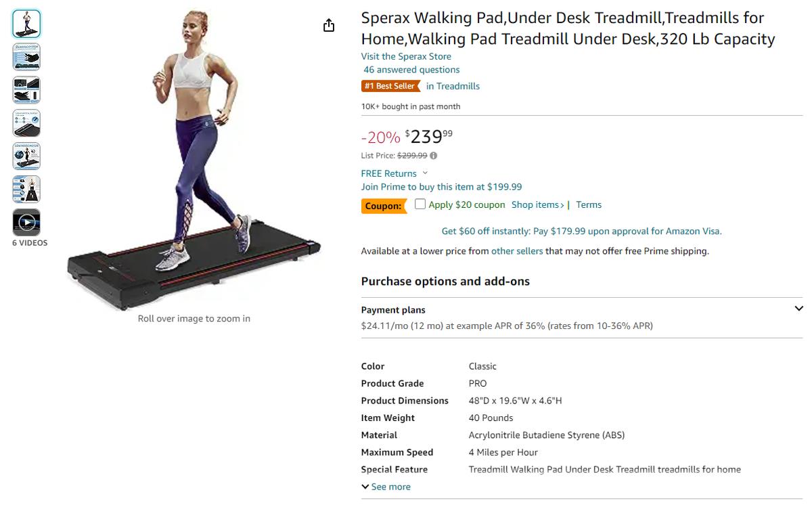Expand See more product details
The image size is (812, 505).
click(386, 487)
